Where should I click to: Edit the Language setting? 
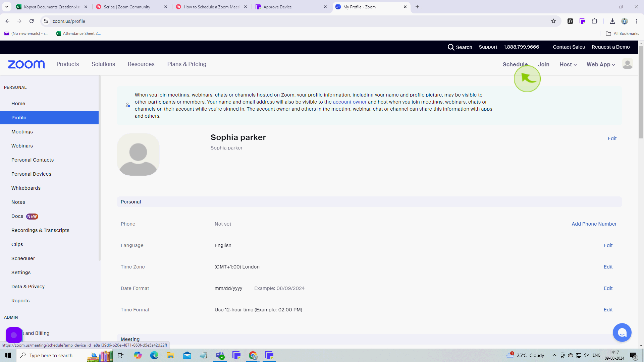[608, 245]
